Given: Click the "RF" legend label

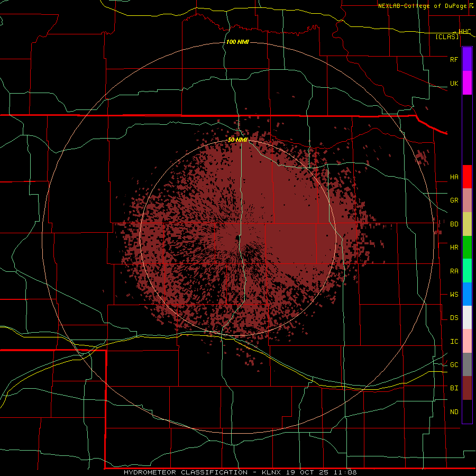Looking at the screenshot, I should pos(454,60).
